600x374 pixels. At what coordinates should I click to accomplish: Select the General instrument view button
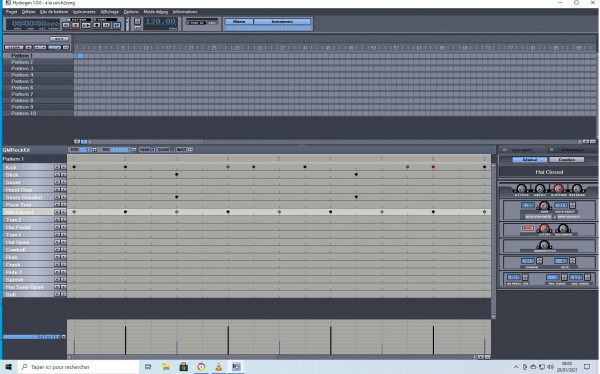(530, 160)
